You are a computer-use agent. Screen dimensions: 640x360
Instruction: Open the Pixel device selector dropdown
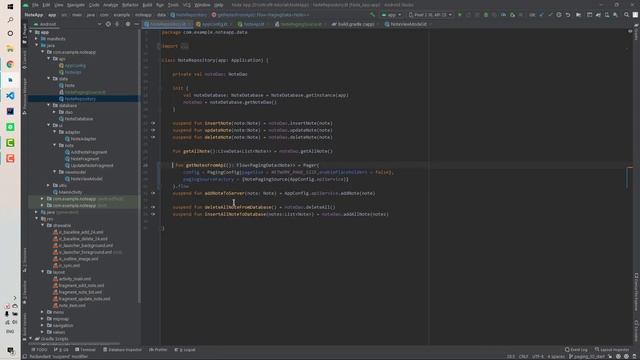[431, 15]
